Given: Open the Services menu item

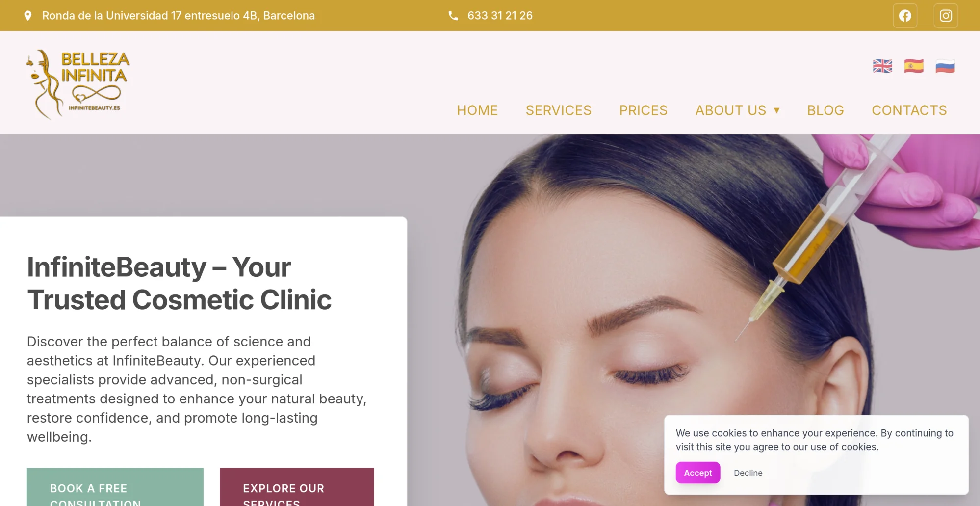Looking at the screenshot, I should 559,110.
